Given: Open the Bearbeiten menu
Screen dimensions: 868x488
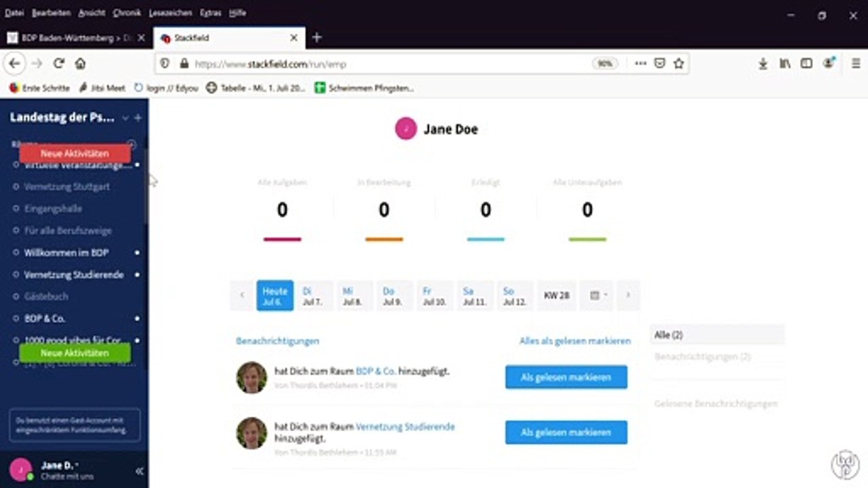Looking at the screenshot, I should (52, 13).
